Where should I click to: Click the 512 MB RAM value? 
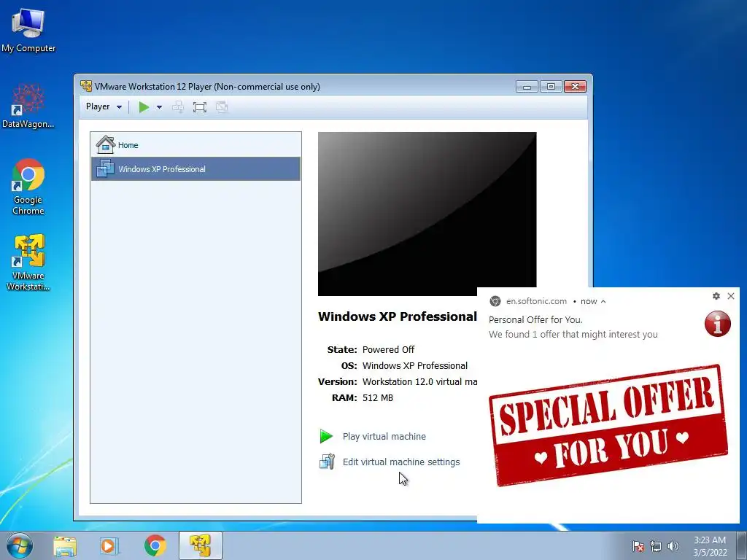tap(378, 397)
